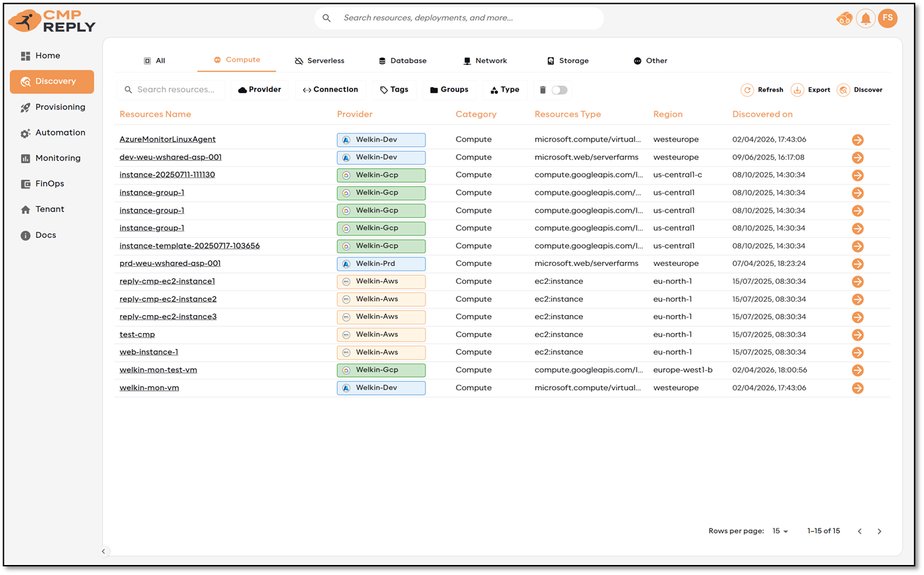Expand the Tags filter

[x=394, y=90]
